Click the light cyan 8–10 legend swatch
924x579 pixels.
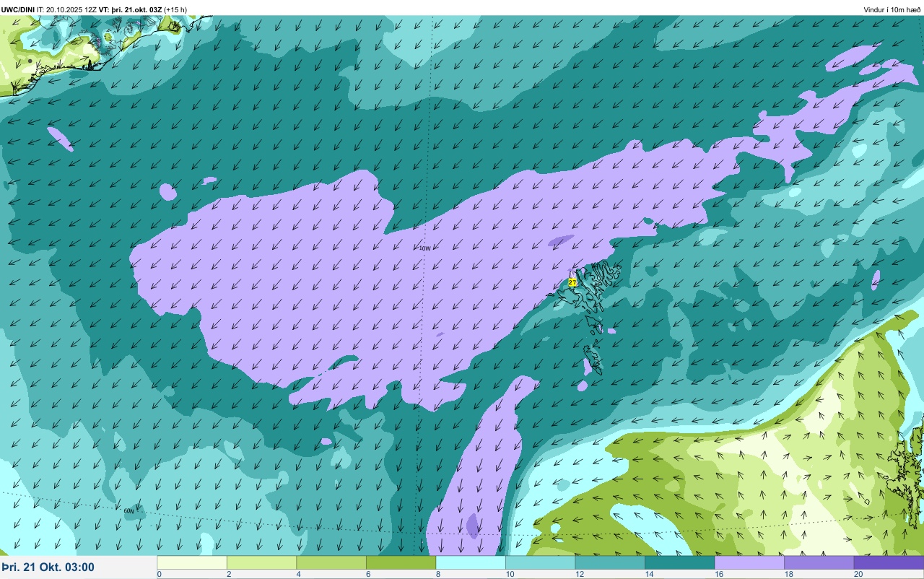click(471, 562)
